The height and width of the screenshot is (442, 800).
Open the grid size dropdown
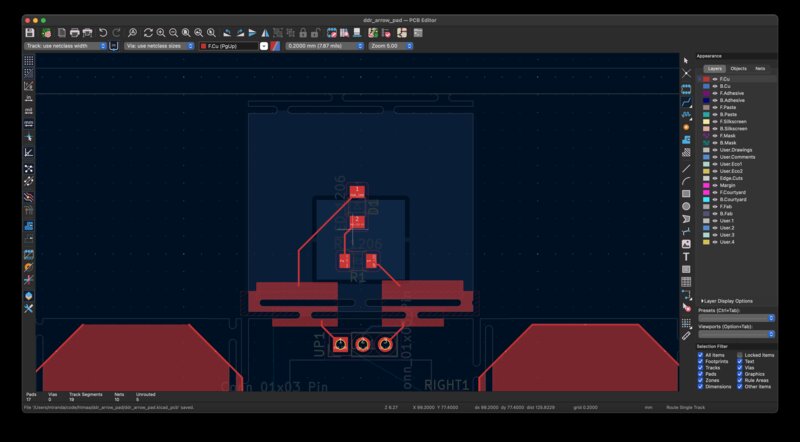[323, 46]
